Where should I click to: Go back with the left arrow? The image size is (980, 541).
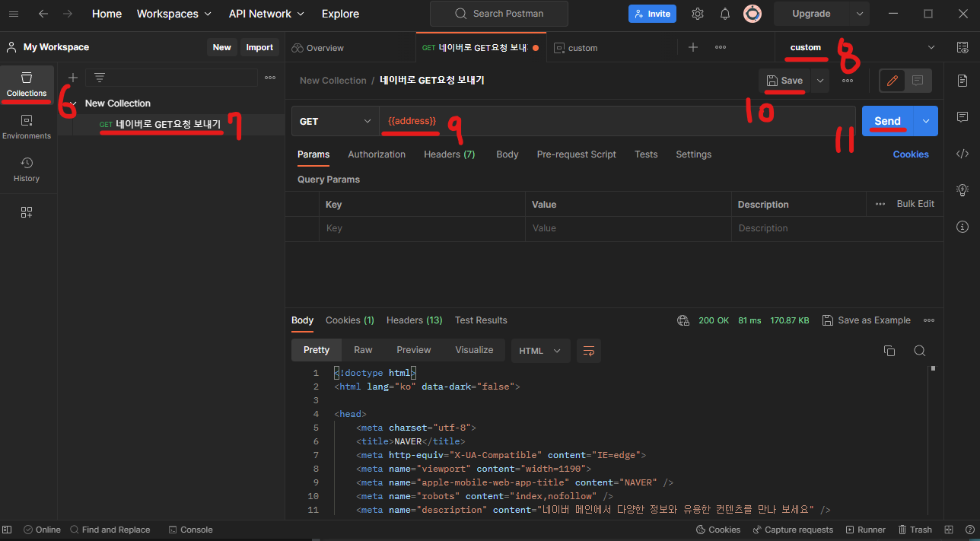click(x=43, y=14)
